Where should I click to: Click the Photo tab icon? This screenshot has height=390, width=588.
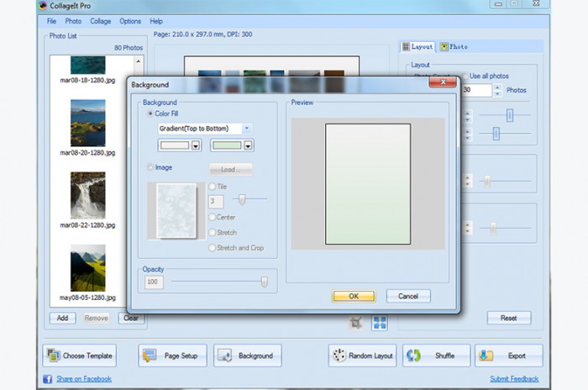[444, 46]
